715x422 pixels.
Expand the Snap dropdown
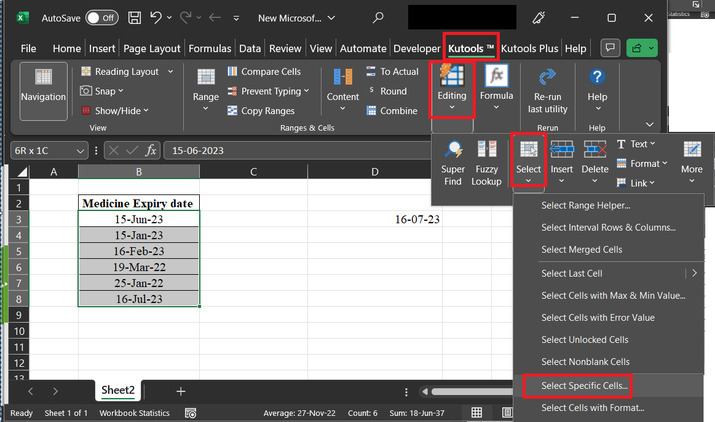(121, 91)
